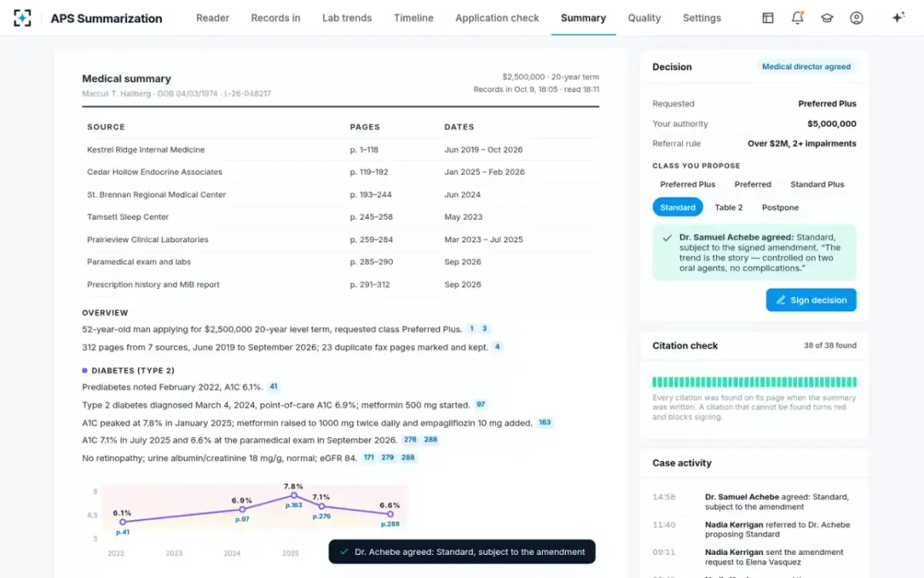The image size is (924, 578).
Task: Click the 7.8% chart point at p.163
Action: point(293,496)
